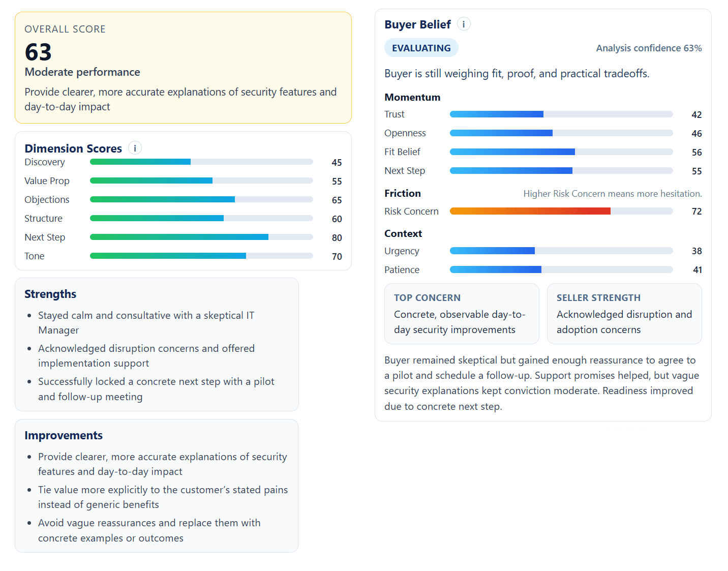Click the Patience score value 41
Viewport: 728px width, 571px height.
pos(696,269)
